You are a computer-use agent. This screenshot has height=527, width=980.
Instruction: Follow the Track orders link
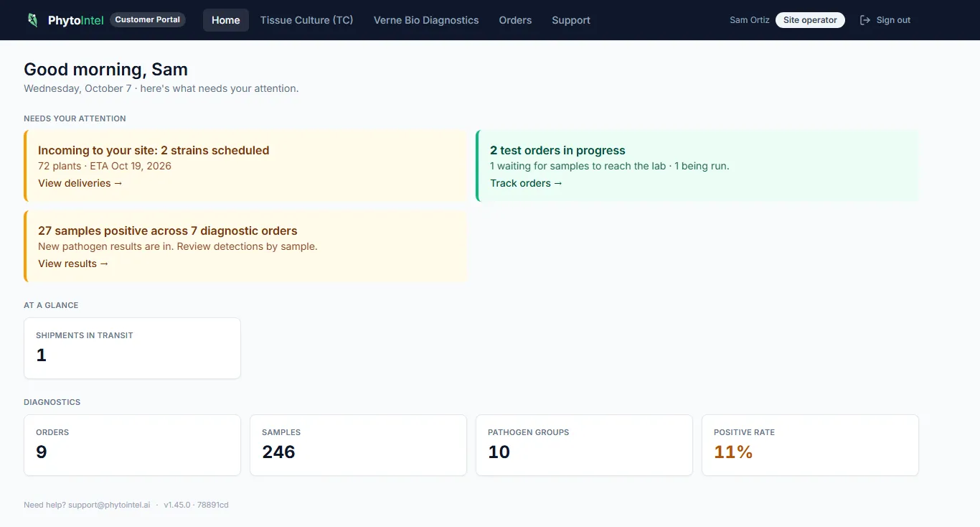point(527,183)
